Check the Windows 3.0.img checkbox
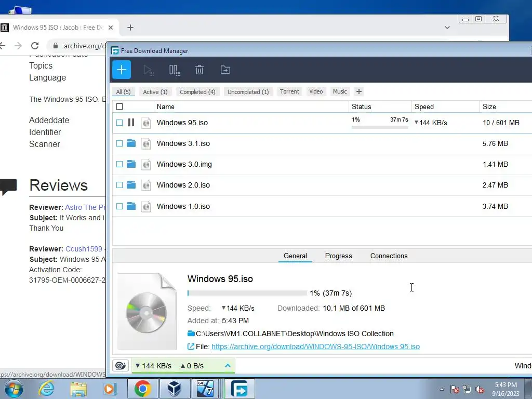 119,164
